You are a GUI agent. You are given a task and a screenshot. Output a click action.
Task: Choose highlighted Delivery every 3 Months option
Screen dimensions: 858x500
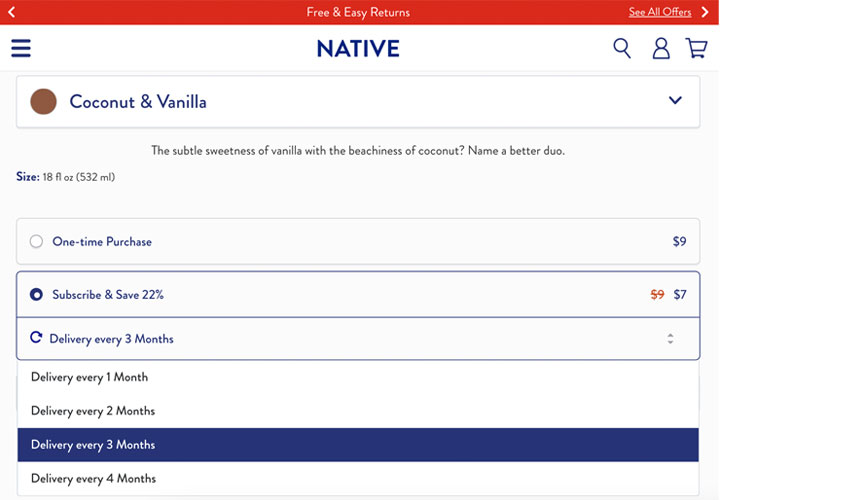pos(358,445)
